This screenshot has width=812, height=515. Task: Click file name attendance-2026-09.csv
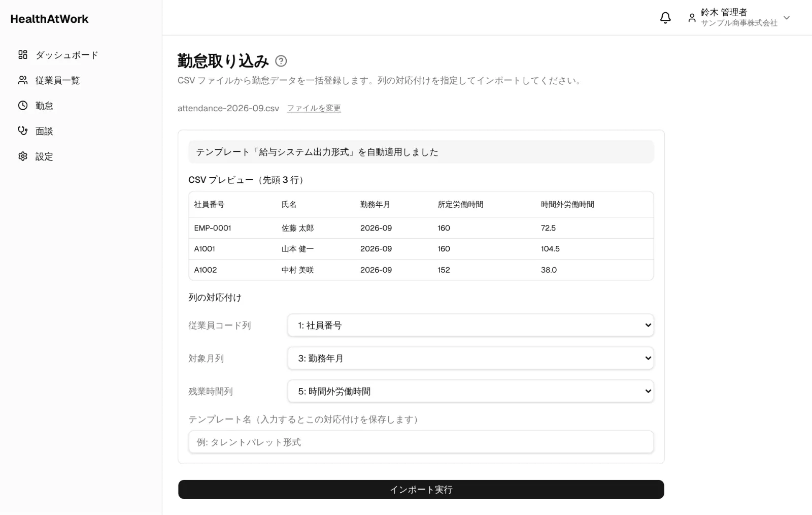pyautogui.click(x=228, y=108)
